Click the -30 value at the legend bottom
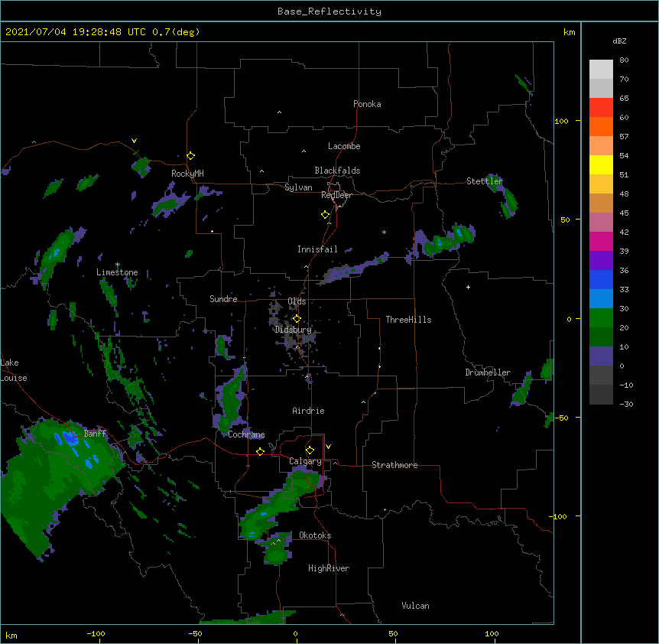The image size is (659, 644). 626,404
